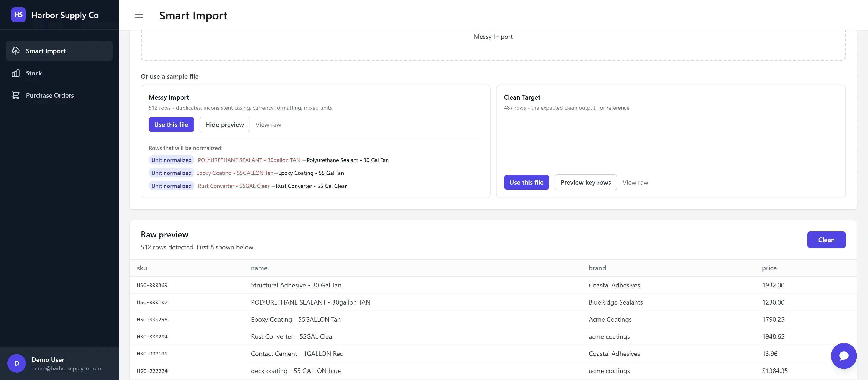Select SKU HSC-000107 cell
The image size is (868, 380).
pyautogui.click(x=152, y=302)
